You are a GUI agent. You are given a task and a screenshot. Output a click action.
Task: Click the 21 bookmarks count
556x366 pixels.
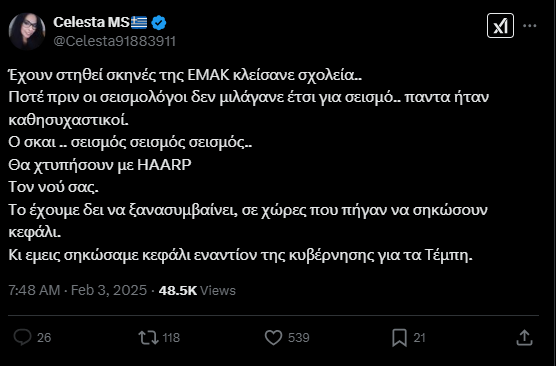[419, 338]
